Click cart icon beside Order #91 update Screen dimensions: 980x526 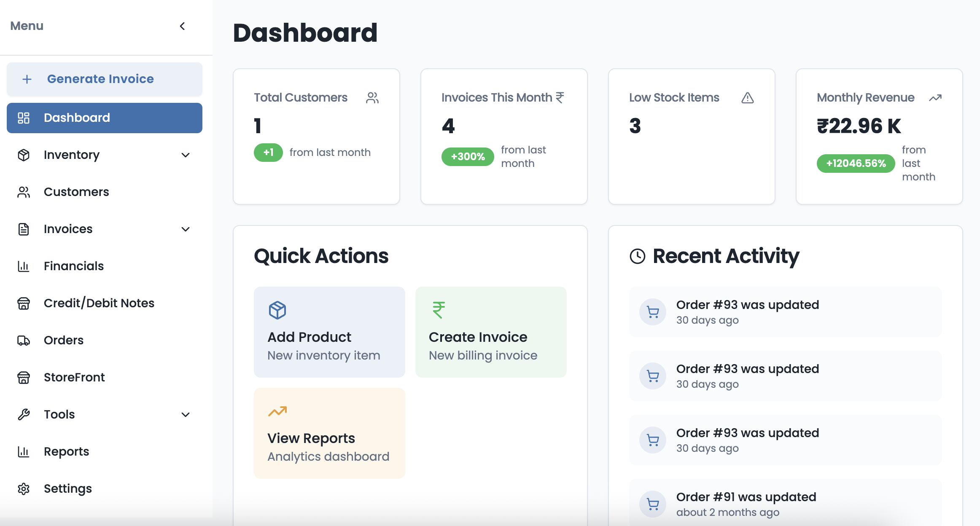coord(653,504)
